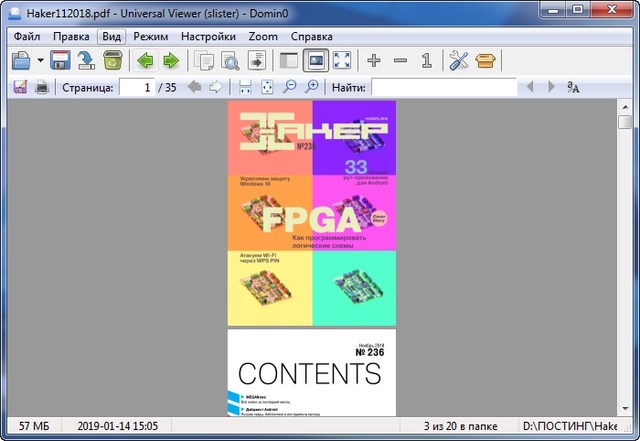Click the printer icon in PDF toolbar

point(42,88)
